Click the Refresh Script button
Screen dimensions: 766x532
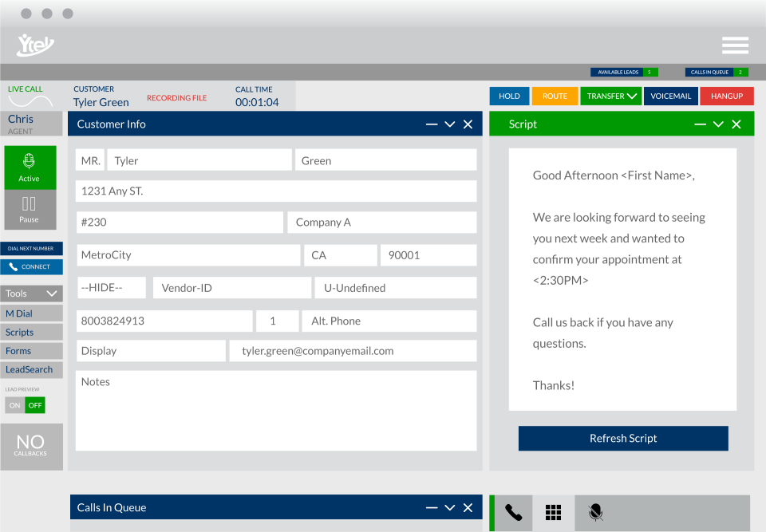[x=622, y=438]
